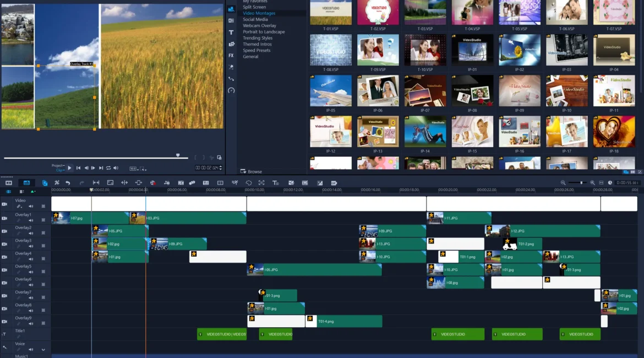Jump to previous frame in preview
The height and width of the screenshot is (358, 644).
click(86, 168)
